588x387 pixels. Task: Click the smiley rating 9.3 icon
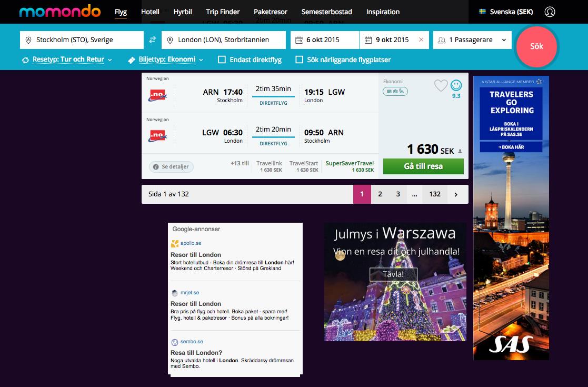[x=456, y=85]
